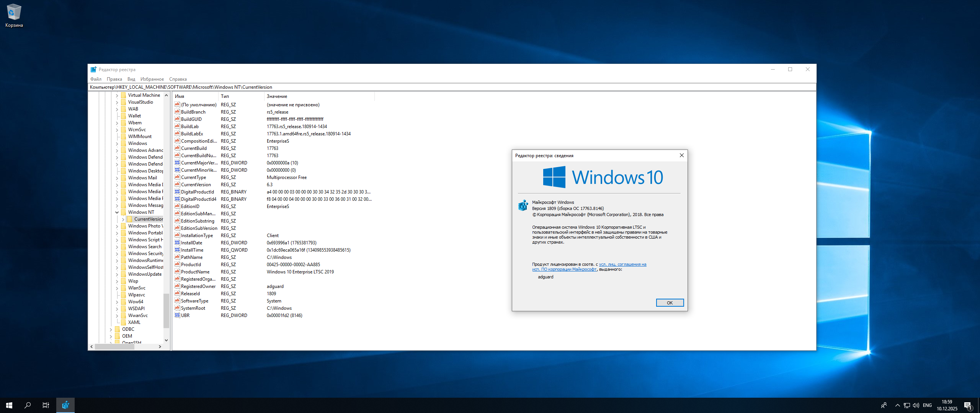Click the volume speaker tray icon
Image resolution: width=980 pixels, height=413 pixels.
tap(916, 405)
